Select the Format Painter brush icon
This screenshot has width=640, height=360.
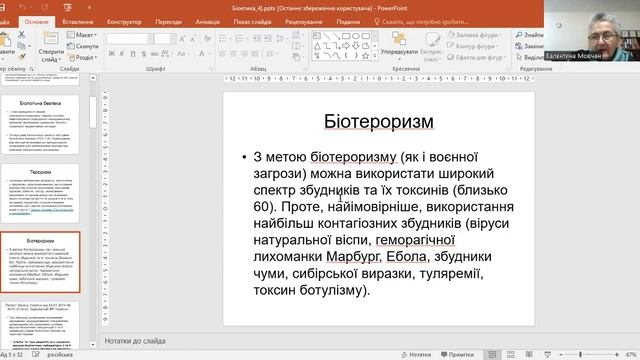click(x=22, y=57)
